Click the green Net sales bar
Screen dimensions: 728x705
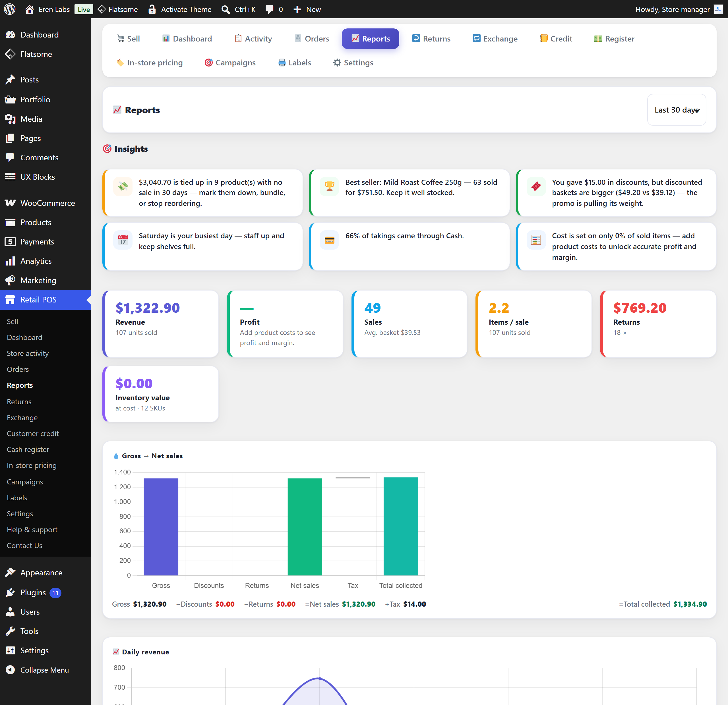pos(305,526)
